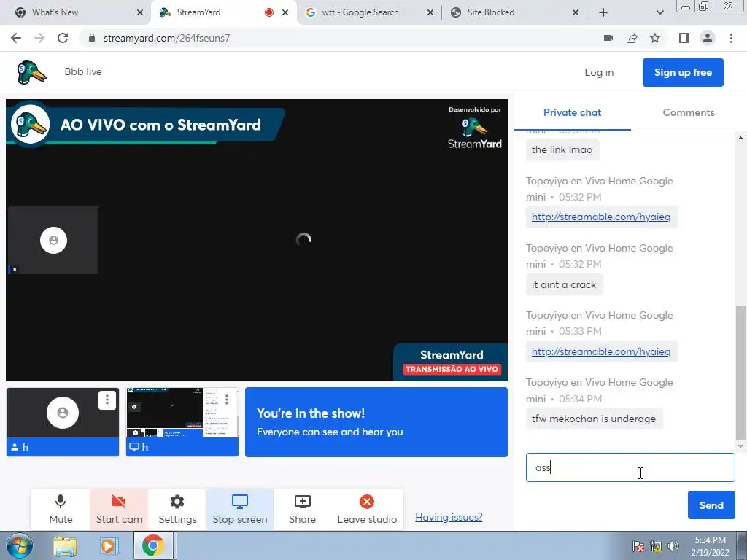Leave the studio
747x560 pixels.
coord(367,509)
